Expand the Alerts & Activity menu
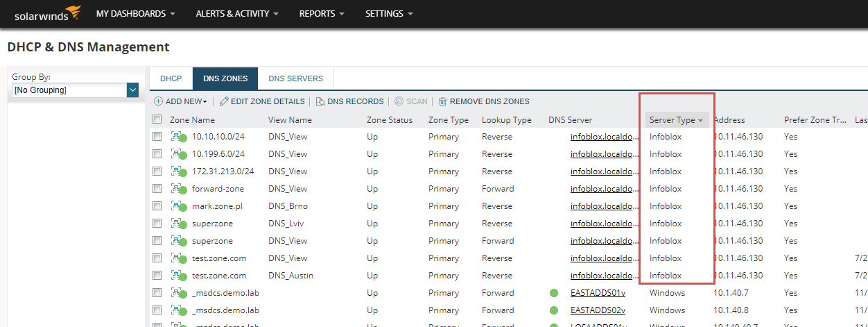 (237, 14)
